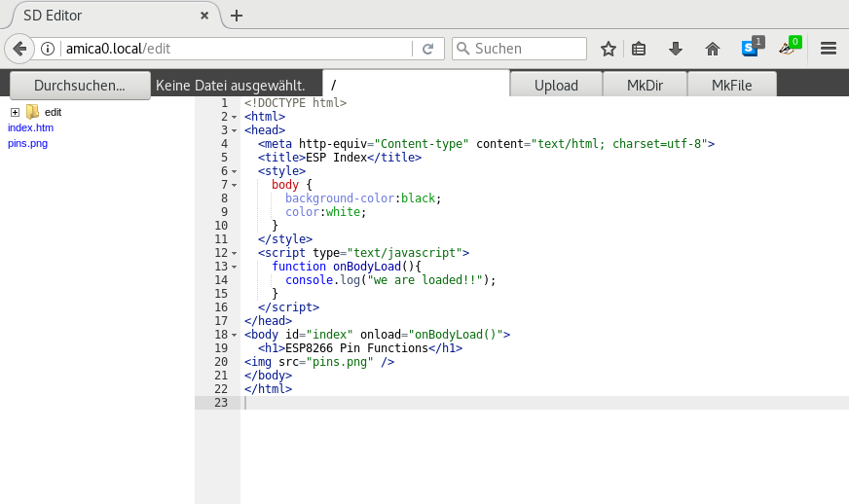Collapse the html tag fold arrow on line 2
The height and width of the screenshot is (504, 849).
[235, 117]
